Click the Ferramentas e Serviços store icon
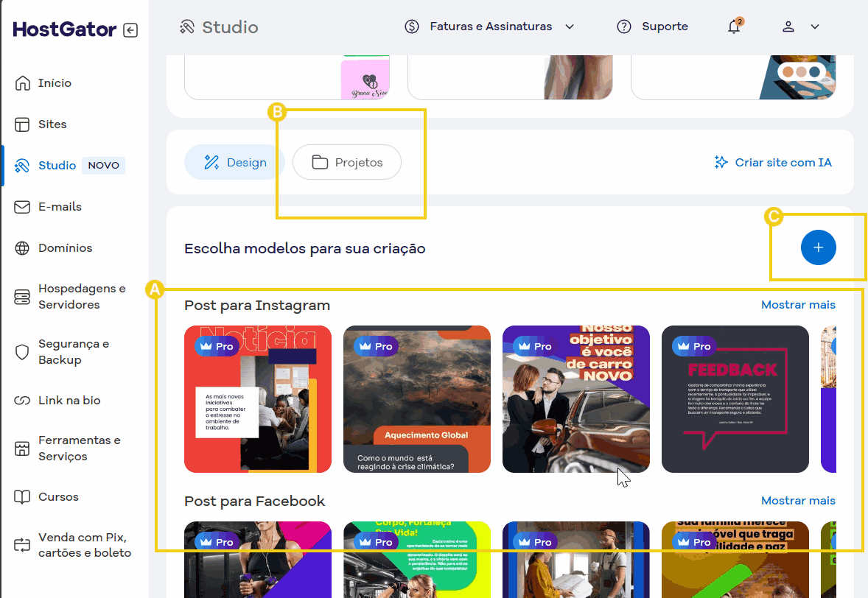 [22, 448]
